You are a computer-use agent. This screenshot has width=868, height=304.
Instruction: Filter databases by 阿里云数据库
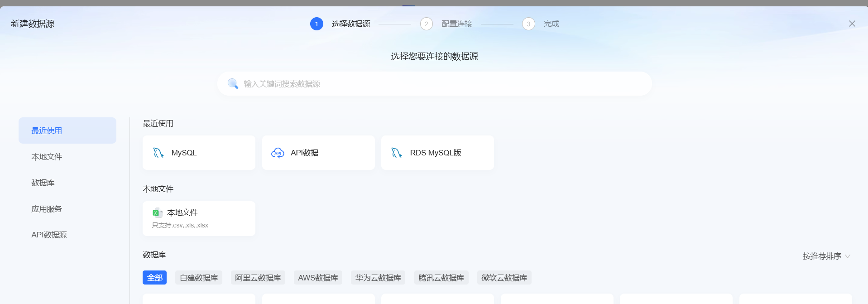click(258, 278)
